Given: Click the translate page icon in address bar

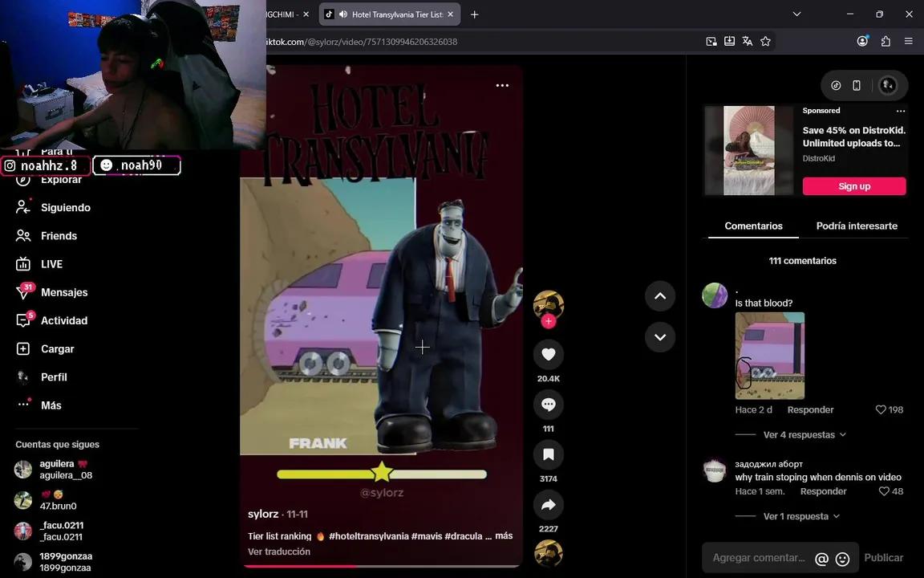Looking at the screenshot, I should pos(748,41).
